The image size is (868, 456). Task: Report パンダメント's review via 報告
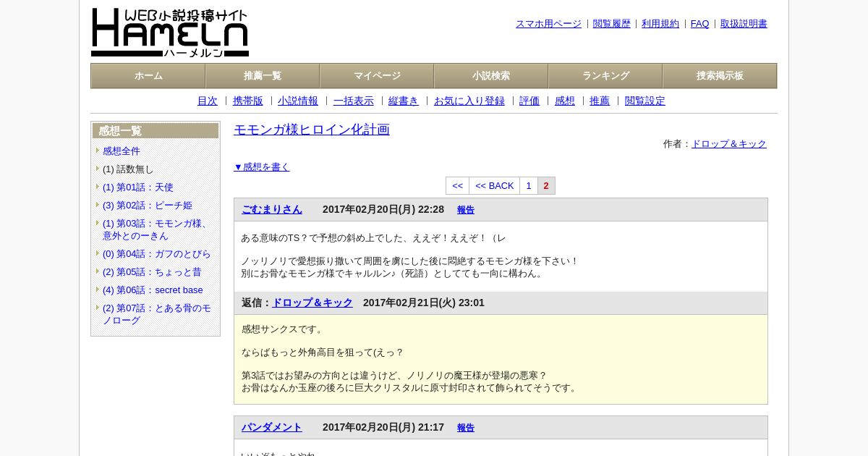click(x=466, y=428)
